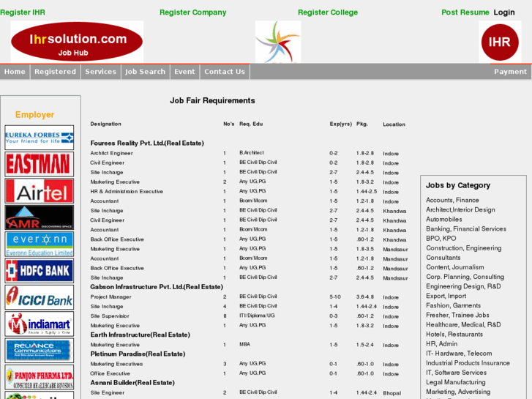Click Earth Infrastructure company heading
Image resolution: width=532 pixels, height=399 pixels.
coord(140,335)
